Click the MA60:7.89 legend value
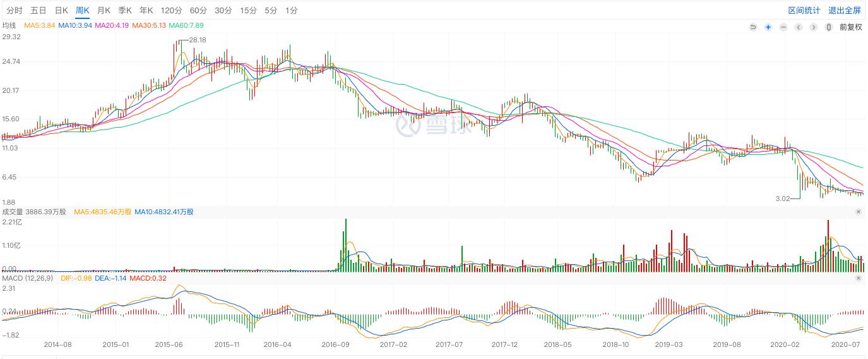Screen dimensions: 868x359 tap(186, 25)
